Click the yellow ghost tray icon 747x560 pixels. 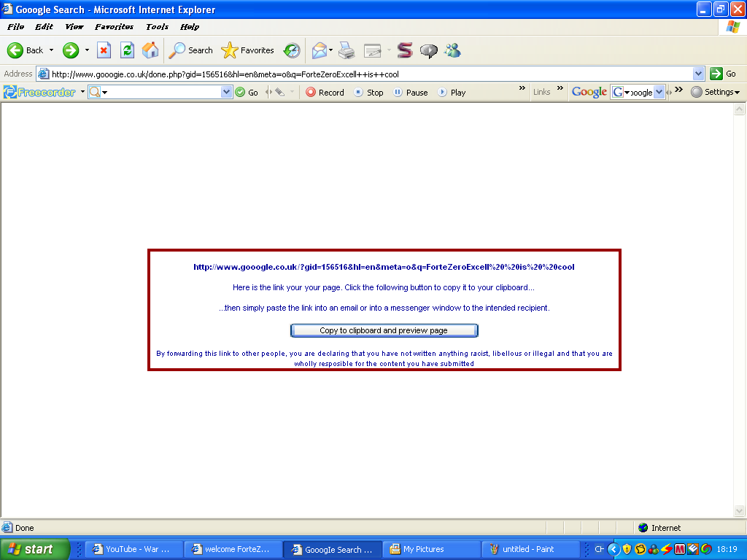(640, 549)
